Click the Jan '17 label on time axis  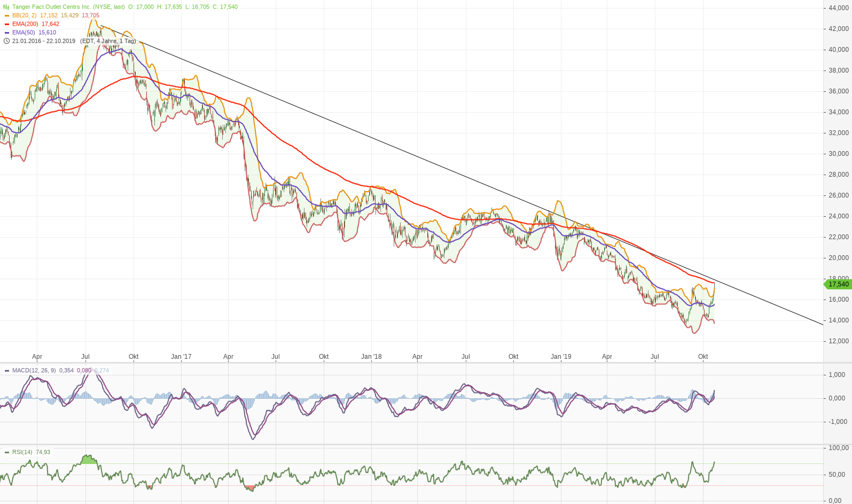181,357
